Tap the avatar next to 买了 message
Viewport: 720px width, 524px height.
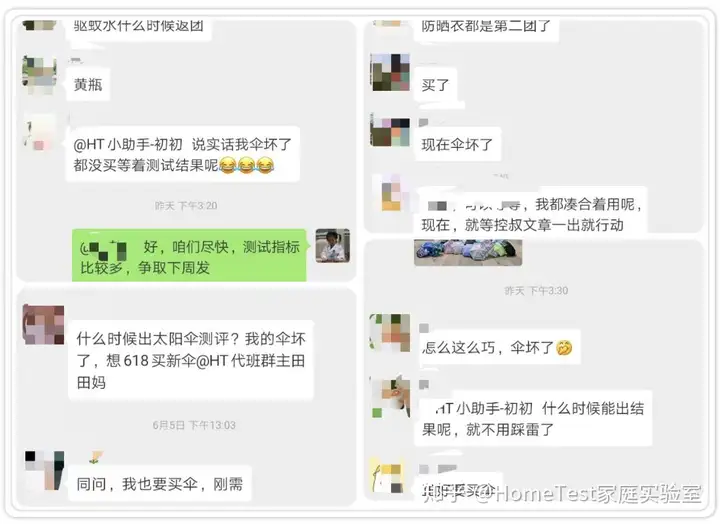tap(390, 72)
